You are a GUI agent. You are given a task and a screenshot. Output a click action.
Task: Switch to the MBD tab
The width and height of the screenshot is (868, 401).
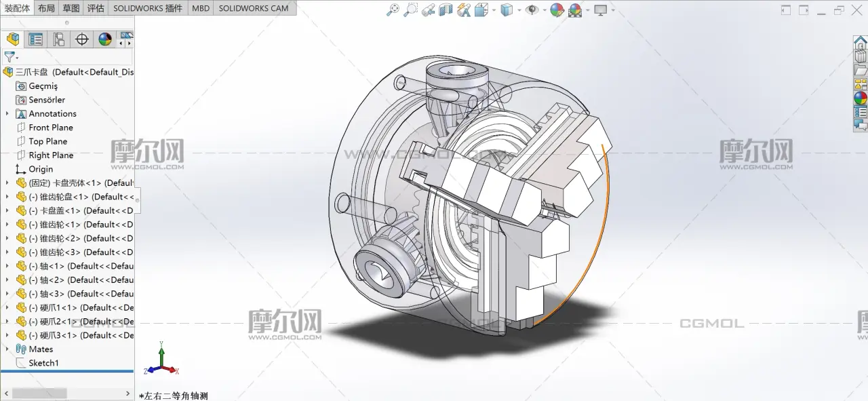pos(200,8)
